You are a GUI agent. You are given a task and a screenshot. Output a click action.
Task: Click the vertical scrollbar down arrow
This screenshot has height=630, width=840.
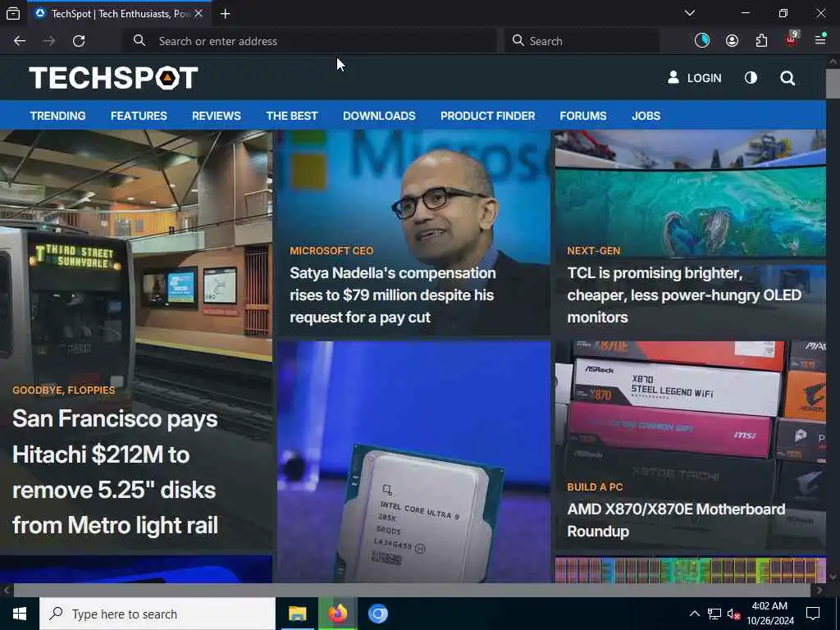point(833,577)
